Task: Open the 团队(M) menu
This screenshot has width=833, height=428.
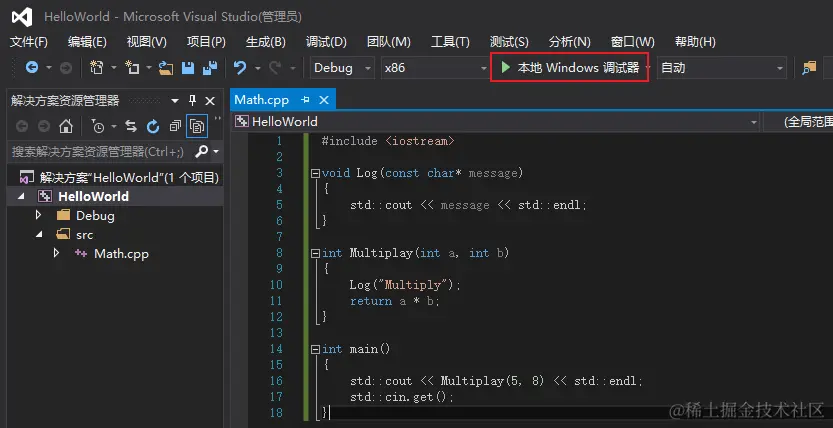Action: click(x=389, y=42)
